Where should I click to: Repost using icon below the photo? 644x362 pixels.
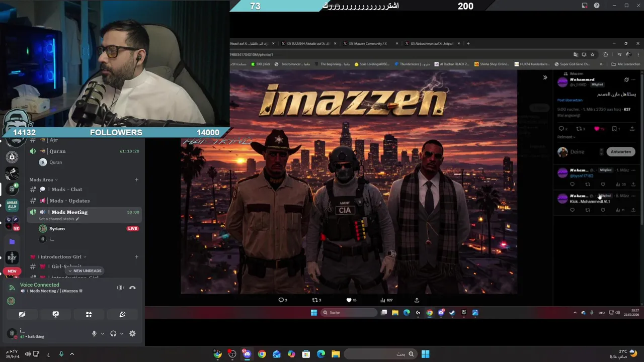(x=315, y=300)
